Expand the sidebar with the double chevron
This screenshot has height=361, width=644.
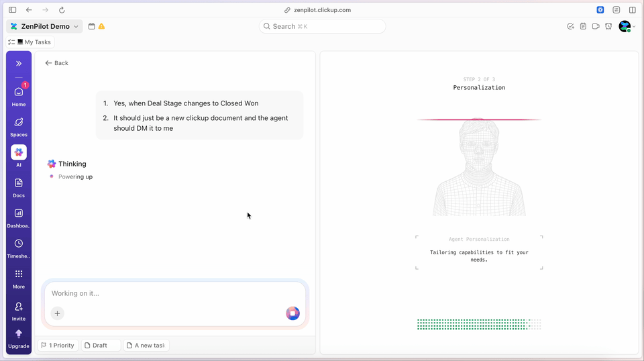pyautogui.click(x=19, y=63)
